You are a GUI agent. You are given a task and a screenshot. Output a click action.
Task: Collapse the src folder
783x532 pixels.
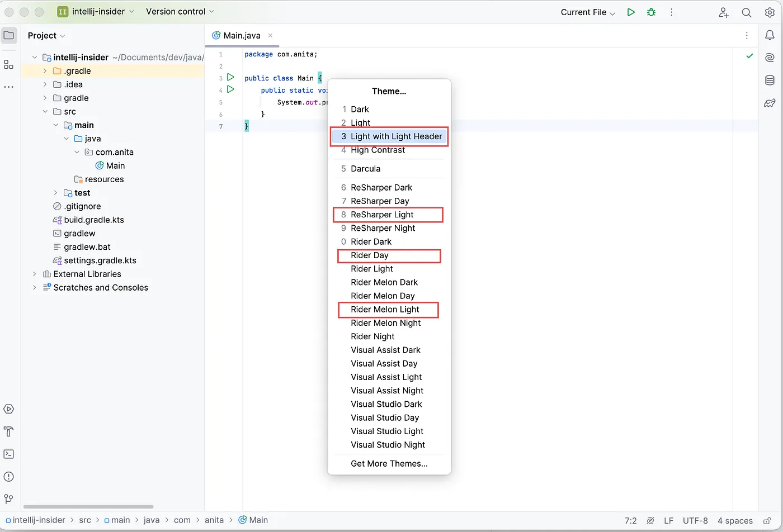coord(45,111)
